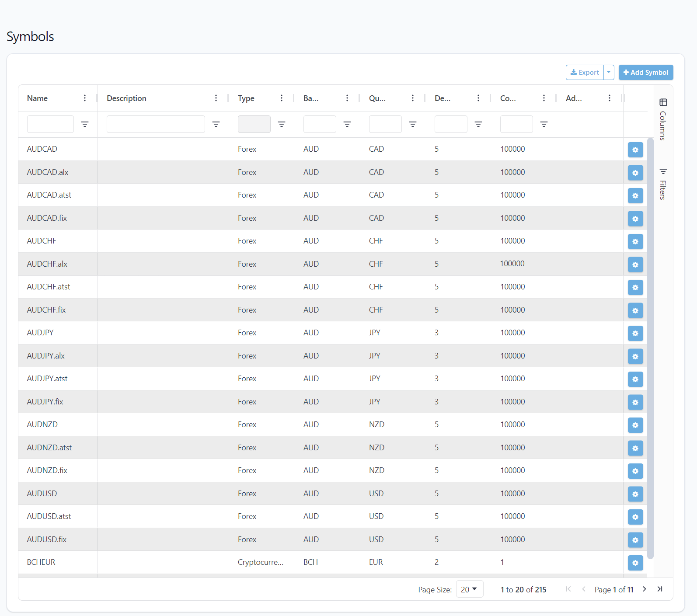Open the Type filter select box
The width and height of the screenshot is (697, 616).
pos(254,124)
